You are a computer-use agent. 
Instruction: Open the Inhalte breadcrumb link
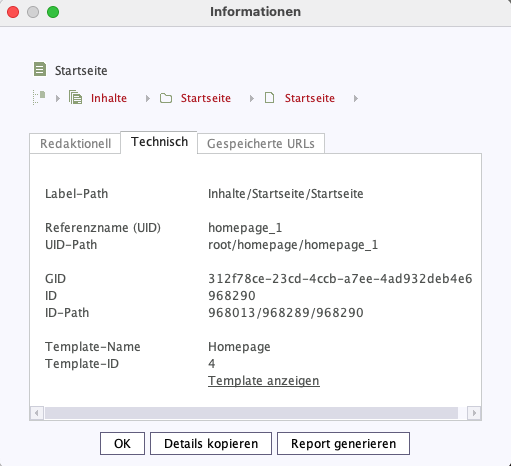[x=109, y=98]
